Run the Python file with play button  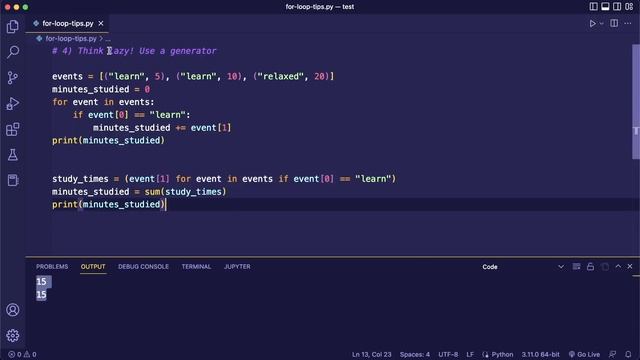592,24
